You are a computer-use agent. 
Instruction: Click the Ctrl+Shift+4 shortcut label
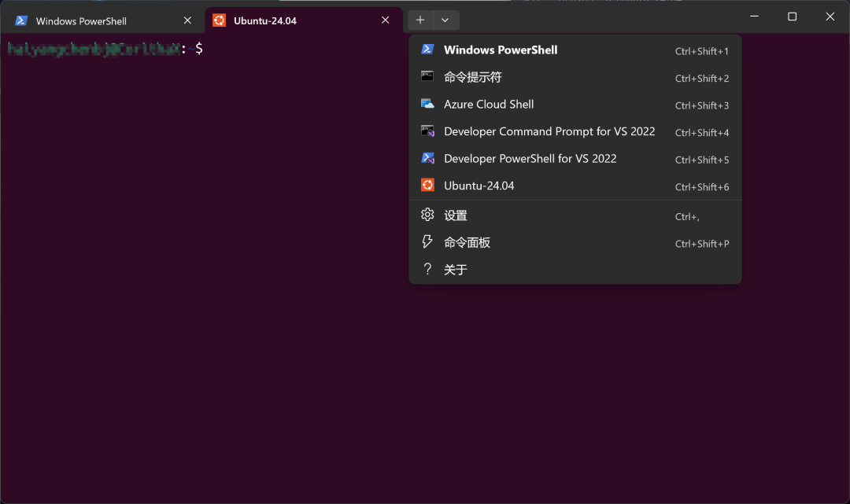coord(702,133)
